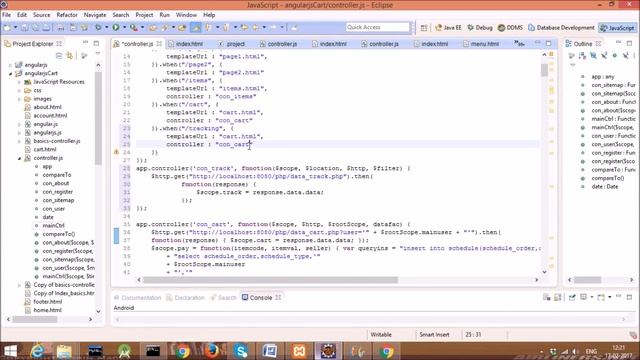
Task: Expand the angularjs project node
Action: tap(11, 65)
